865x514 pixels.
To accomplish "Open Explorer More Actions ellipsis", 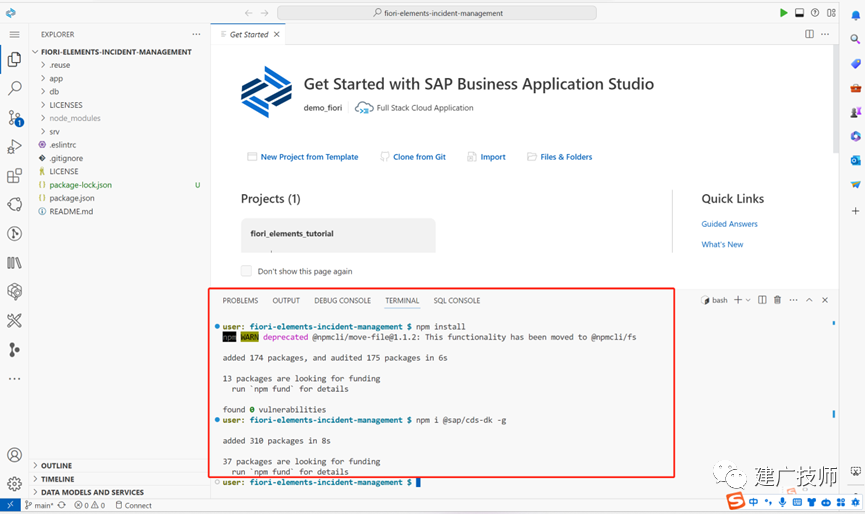I will (x=196, y=34).
